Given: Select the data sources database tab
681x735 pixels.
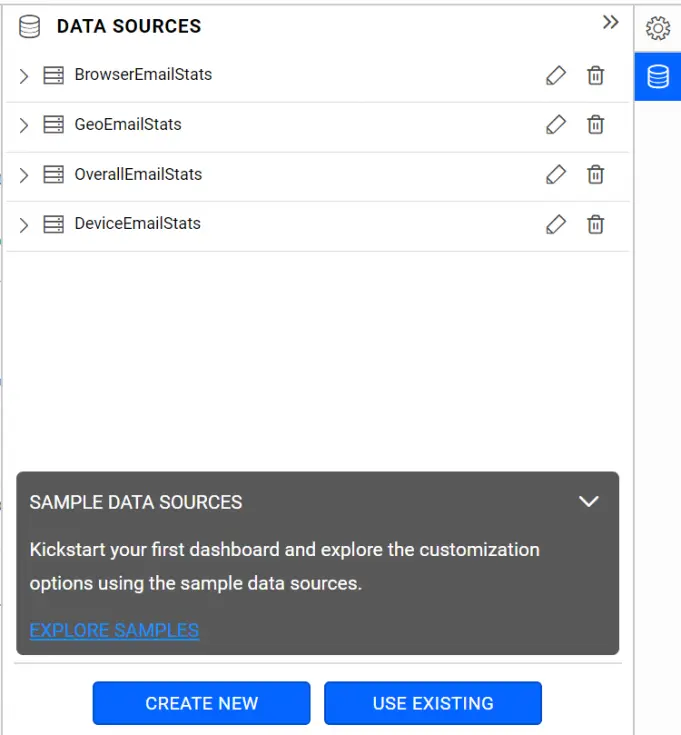Looking at the screenshot, I should [x=658, y=77].
